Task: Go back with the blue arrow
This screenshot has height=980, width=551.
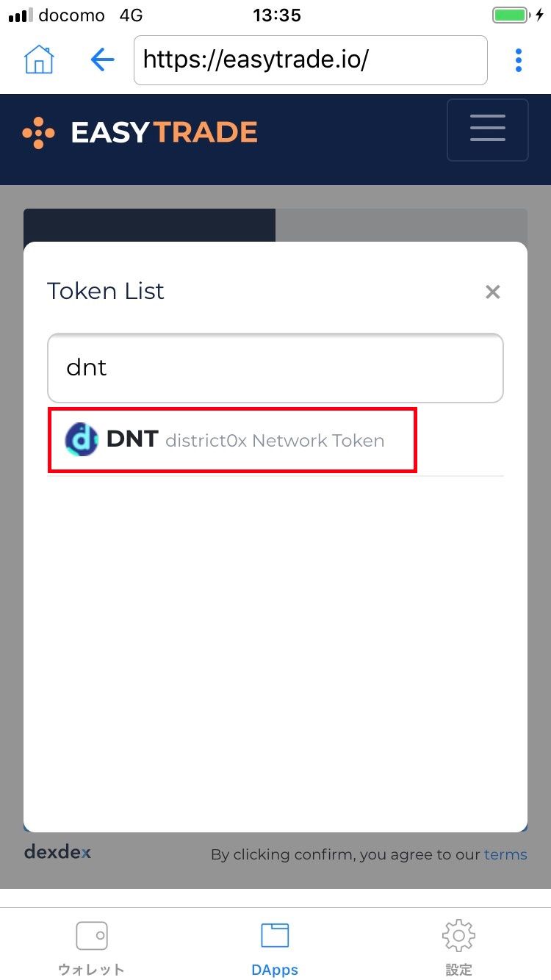Action: [102, 60]
